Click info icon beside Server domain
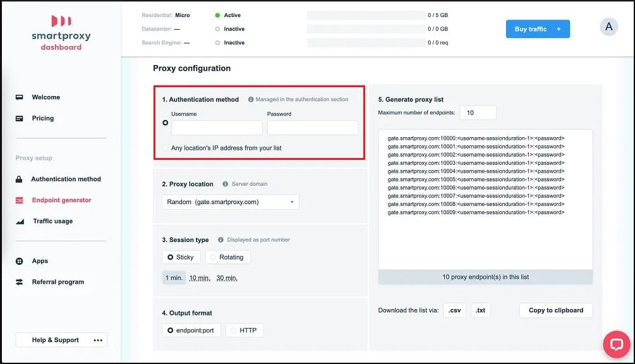The width and height of the screenshot is (635, 364). (225, 184)
